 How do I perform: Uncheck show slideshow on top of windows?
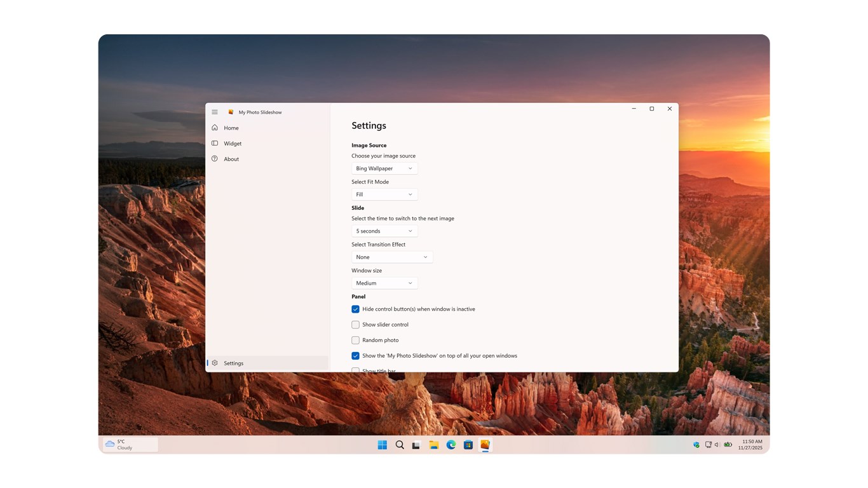[x=355, y=355]
